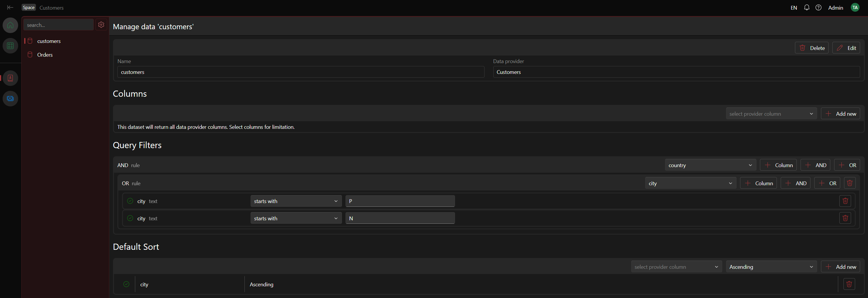Click the Default Sort heading
The height and width of the screenshot is (298, 868).
pos(136,246)
